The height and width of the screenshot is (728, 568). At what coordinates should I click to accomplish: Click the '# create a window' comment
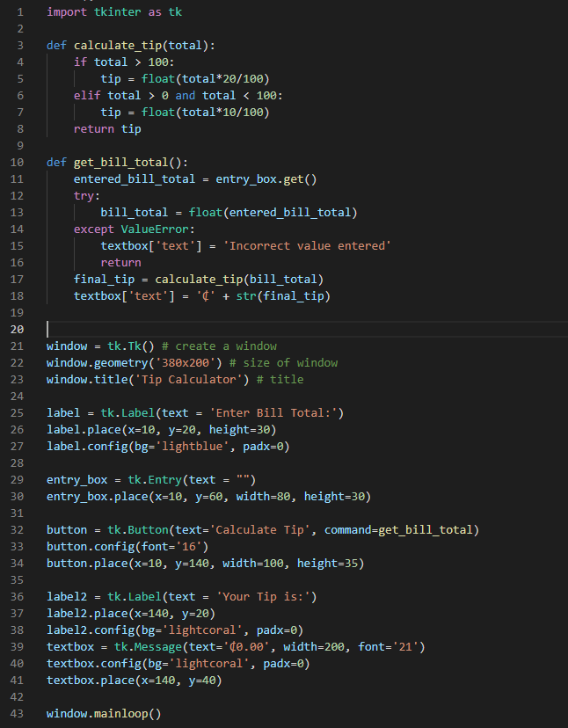[x=219, y=346]
